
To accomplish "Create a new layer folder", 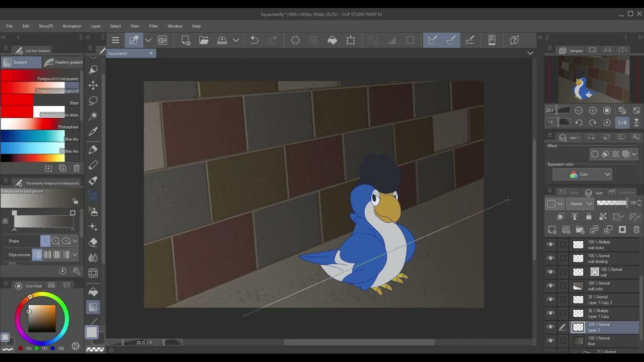I will (580, 230).
